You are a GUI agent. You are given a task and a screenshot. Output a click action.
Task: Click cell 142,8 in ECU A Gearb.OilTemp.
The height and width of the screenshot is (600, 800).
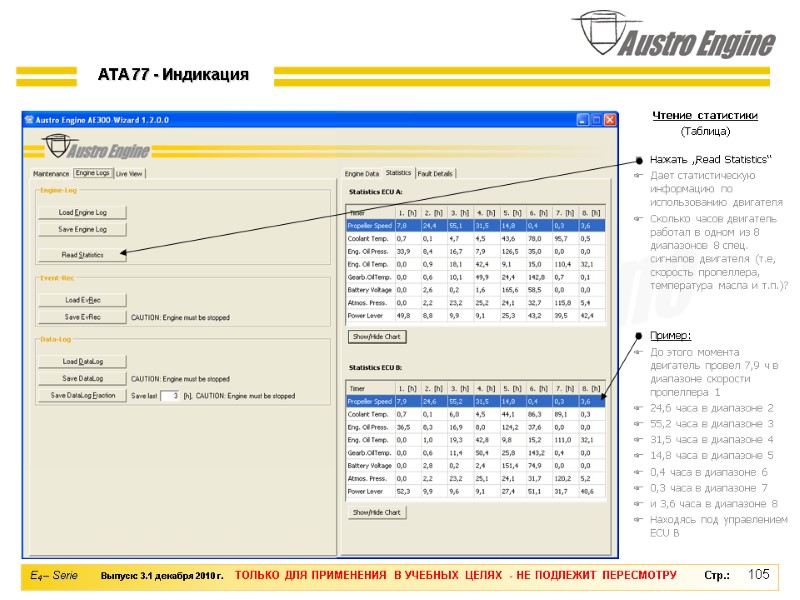539,277
